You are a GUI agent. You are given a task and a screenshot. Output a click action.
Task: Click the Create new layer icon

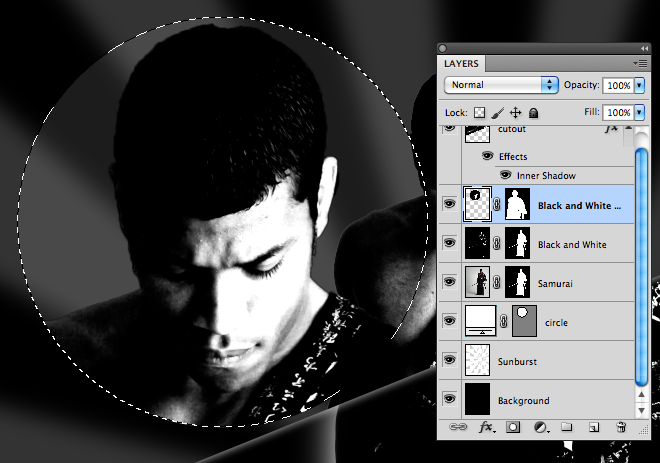(x=593, y=428)
